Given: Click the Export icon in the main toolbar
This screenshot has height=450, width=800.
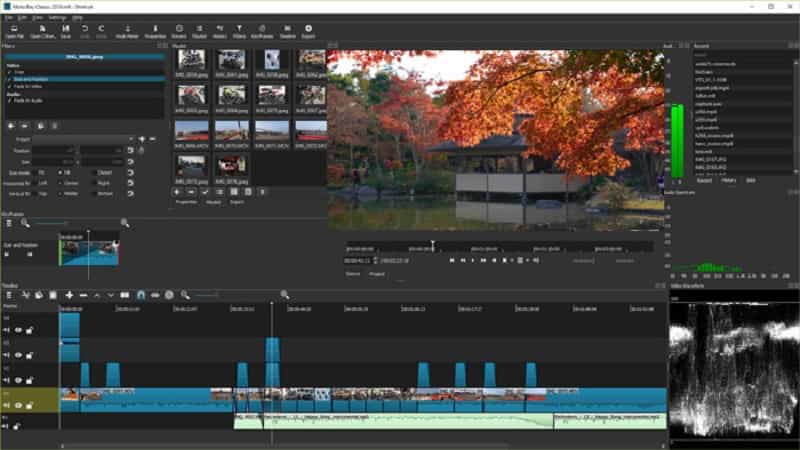Looking at the screenshot, I should coord(308,30).
